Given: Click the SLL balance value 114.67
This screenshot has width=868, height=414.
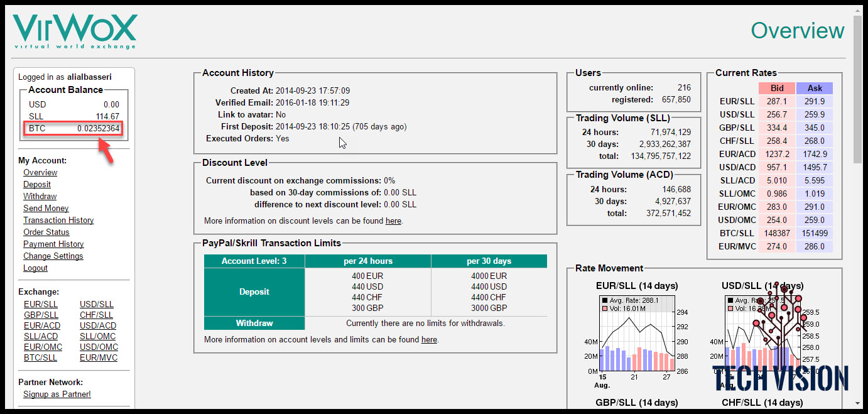Looking at the screenshot, I should click(107, 116).
